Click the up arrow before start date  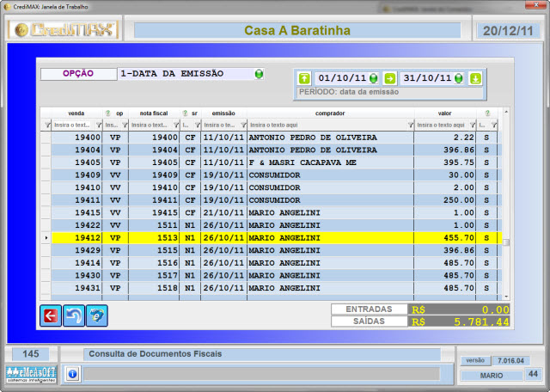tap(303, 78)
